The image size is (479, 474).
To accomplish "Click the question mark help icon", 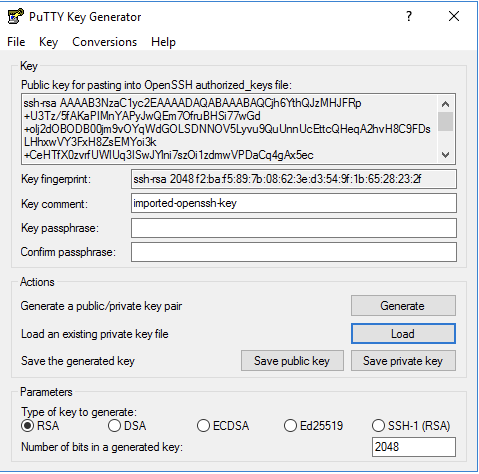I will click(x=409, y=16).
